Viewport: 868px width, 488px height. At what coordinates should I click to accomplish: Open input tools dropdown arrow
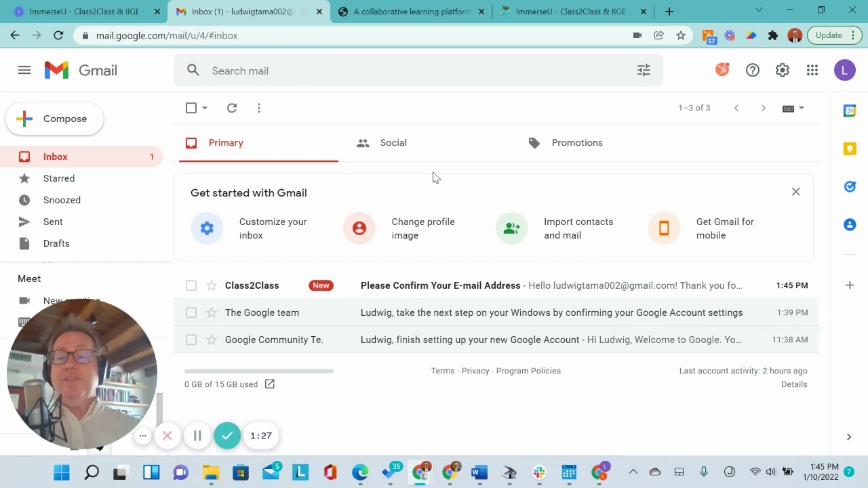(802, 108)
